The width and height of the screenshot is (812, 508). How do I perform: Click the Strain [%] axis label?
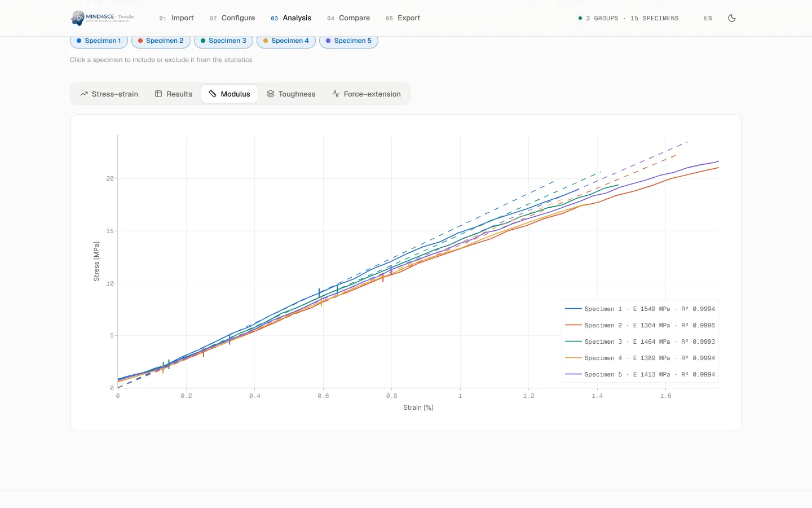pyautogui.click(x=418, y=408)
